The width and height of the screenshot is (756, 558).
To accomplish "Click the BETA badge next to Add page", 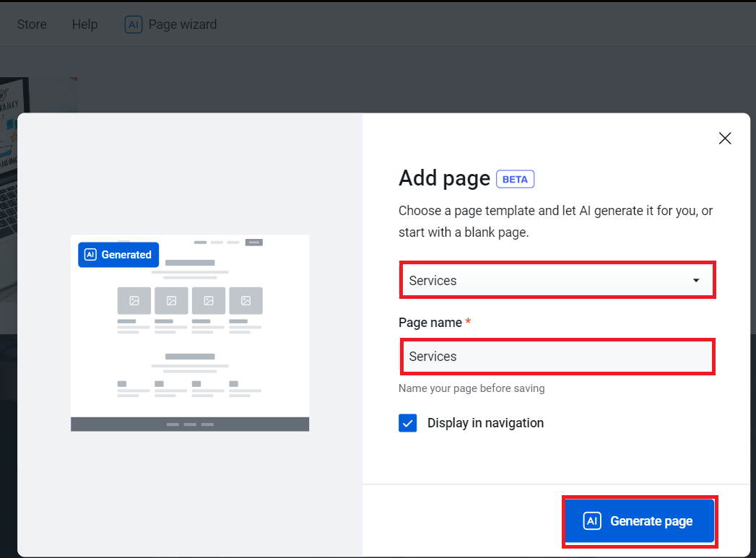I will (x=515, y=179).
